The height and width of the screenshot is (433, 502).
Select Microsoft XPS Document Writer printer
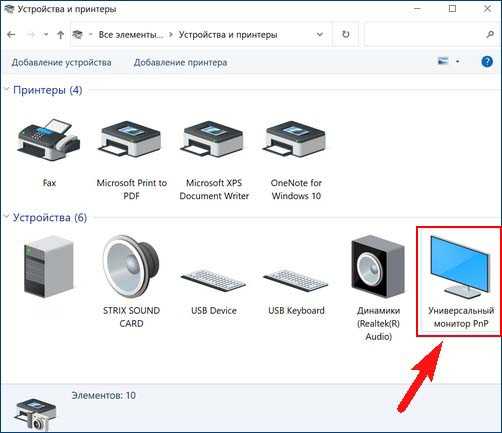coord(213,140)
